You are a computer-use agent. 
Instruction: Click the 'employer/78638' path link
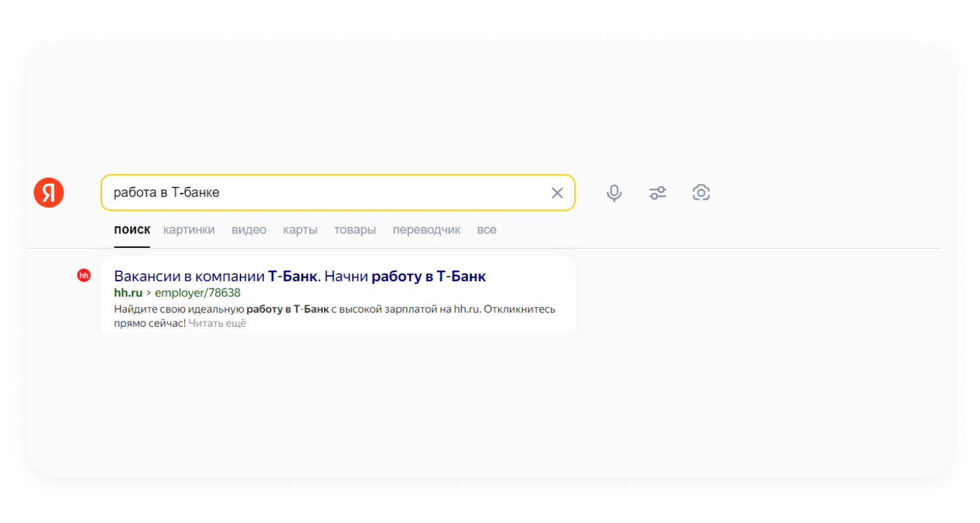coord(197,293)
